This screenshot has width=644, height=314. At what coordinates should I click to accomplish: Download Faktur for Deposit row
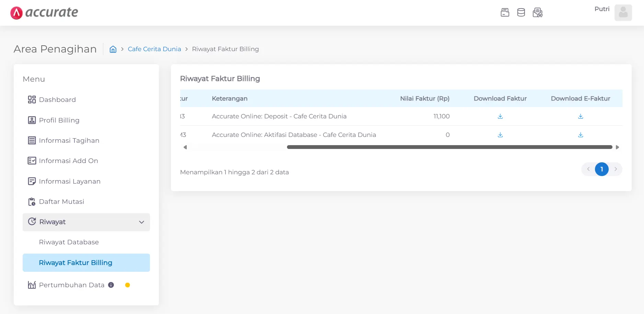coord(500,116)
